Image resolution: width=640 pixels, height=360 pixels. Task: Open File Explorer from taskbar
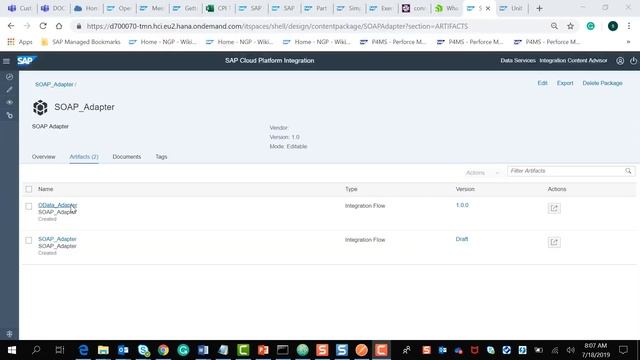coord(103,350)
